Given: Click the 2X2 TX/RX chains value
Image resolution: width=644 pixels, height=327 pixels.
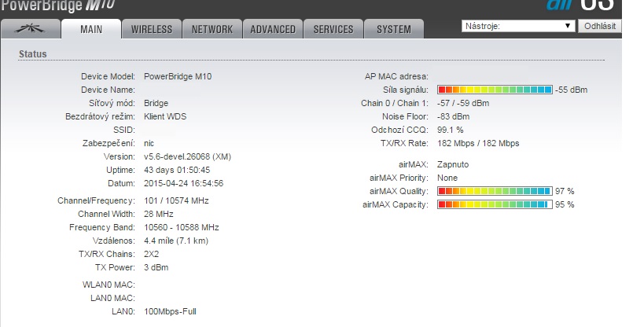Looking at the screenshot, I should 151,254.
